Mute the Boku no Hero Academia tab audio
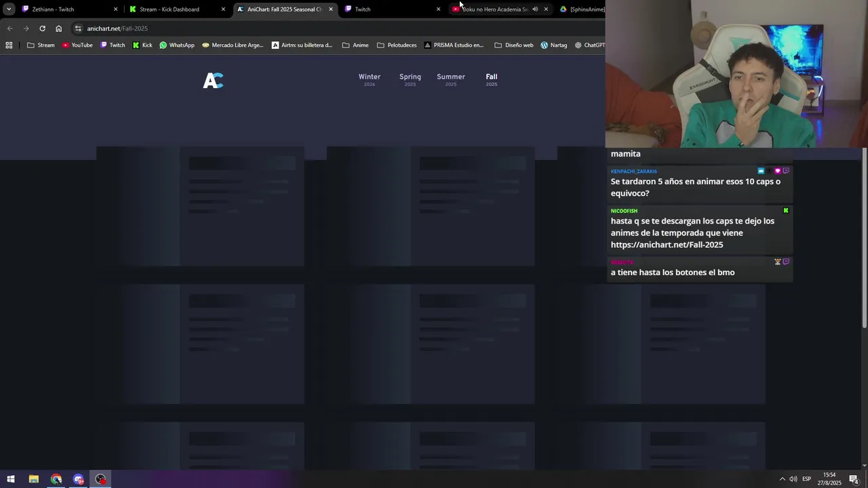 pos(534,9)
